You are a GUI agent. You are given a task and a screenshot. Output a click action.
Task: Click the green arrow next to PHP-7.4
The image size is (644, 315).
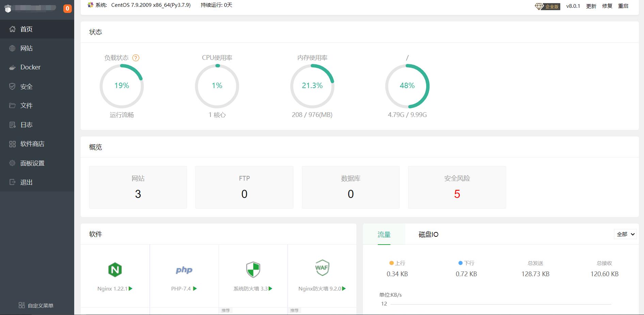point(195,288)
